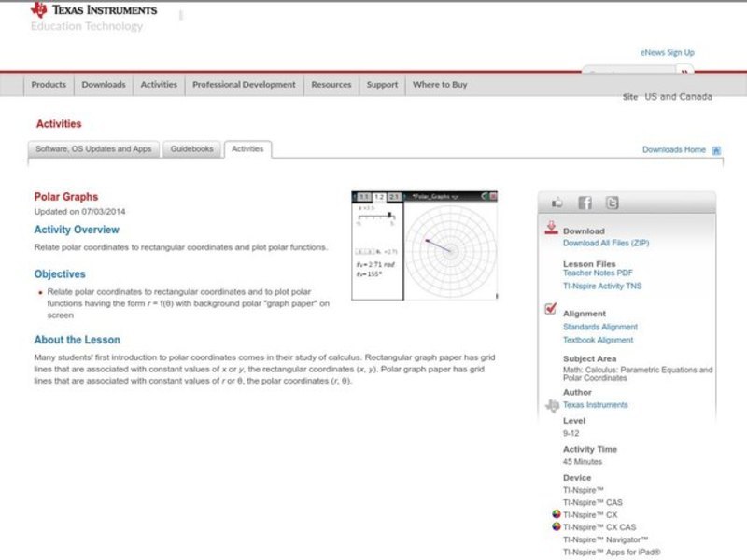Click the Downloads Home arrow icon
The height and width of the screenshot is (560, 747).
point(715,147)
